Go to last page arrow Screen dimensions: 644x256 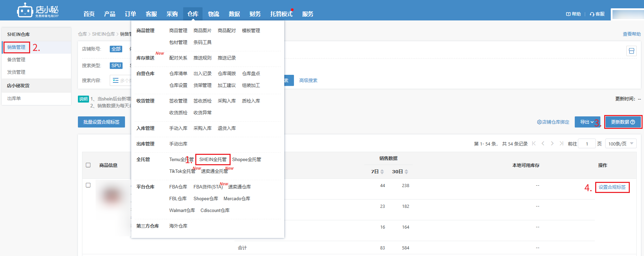pos(561,143)
